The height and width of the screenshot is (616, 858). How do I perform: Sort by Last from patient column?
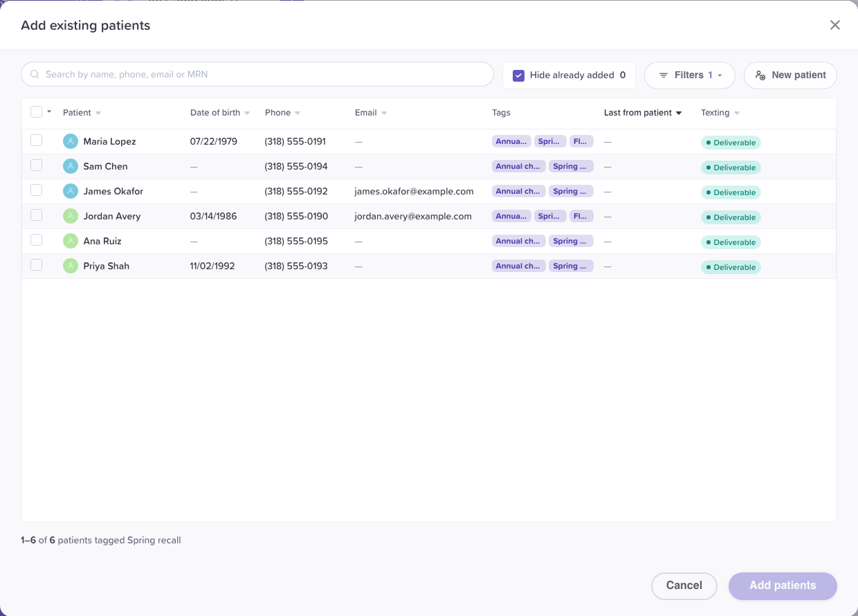click(643, 113)
